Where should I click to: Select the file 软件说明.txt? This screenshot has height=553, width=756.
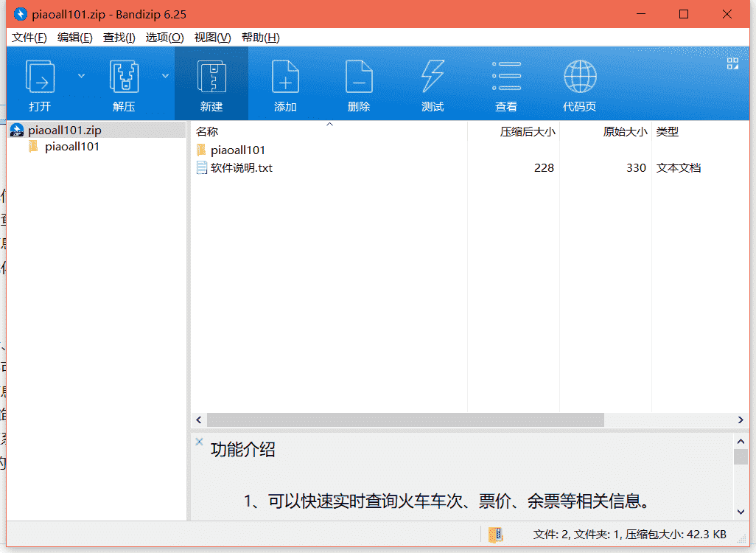[x=242, y=168]
